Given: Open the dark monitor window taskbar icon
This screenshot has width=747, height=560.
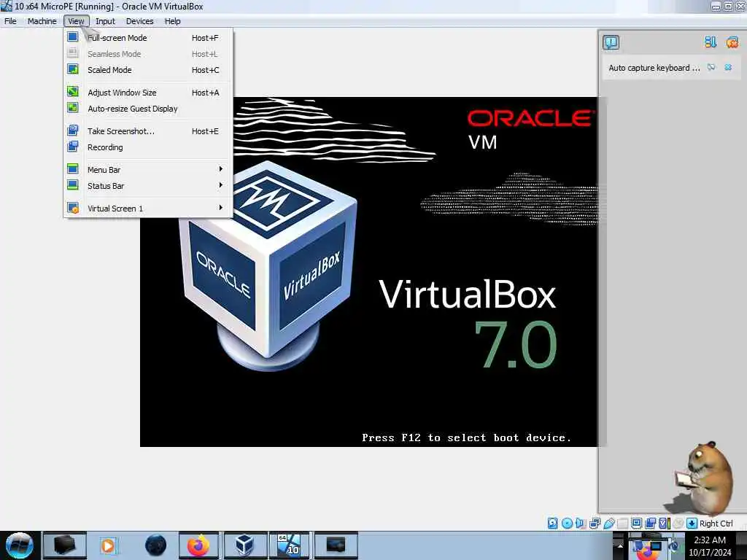Looking at the screenshot, I should 336,545.
